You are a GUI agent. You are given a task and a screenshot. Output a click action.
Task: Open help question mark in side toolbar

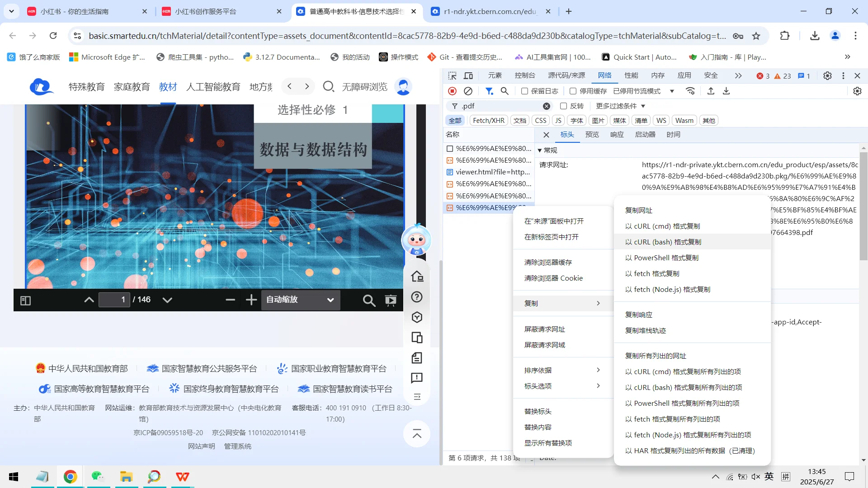click(417, 297)
